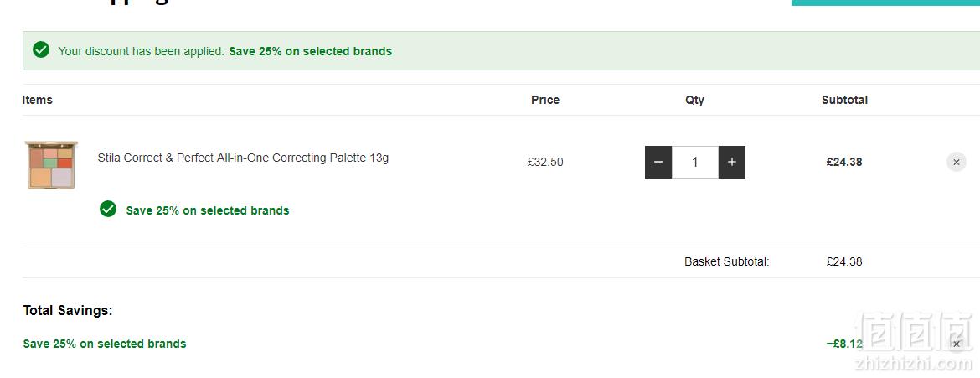Click the Subtotal column header
The width and height of the screenshot is (980, 378).
pyautogui.click(x=844, y=100)
